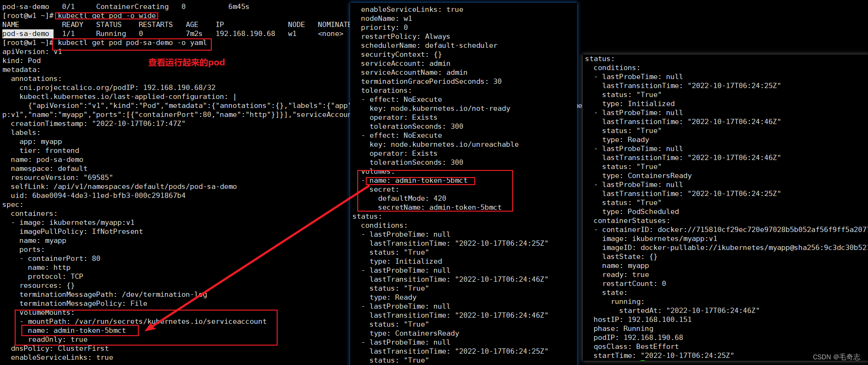Click 'podIP: 192.168.190.68' in right panel
This screenshot has width=868, height=365.
click(x=638, y=338)
